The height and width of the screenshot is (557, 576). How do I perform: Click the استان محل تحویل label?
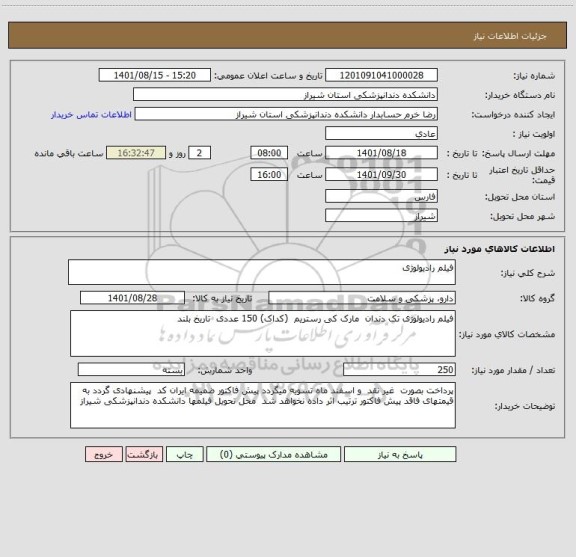pyautogui.click(x=520, y=197)
